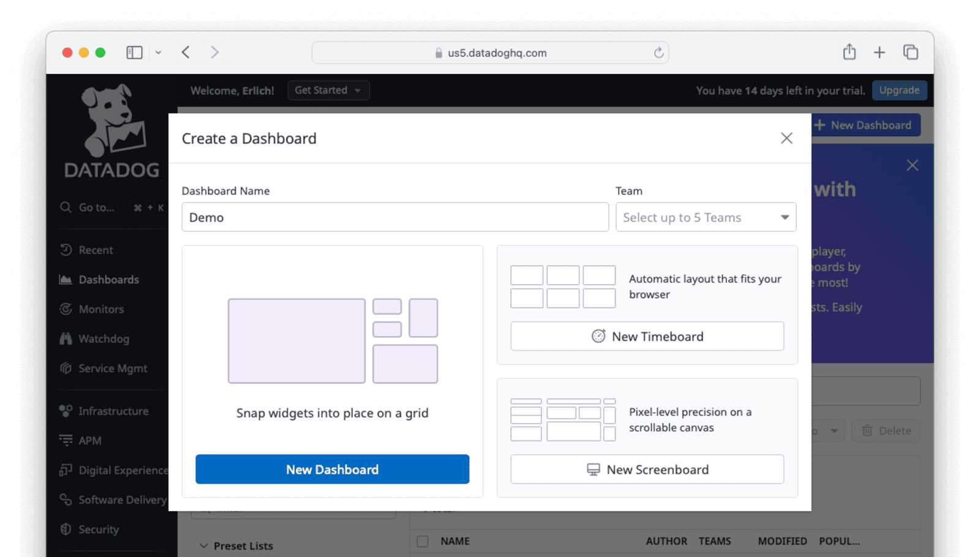Image resolution: width=980 pixels, height=557 pixels.
Task: Click the Infrastructure icon
Action: click(x=66, y=411)
